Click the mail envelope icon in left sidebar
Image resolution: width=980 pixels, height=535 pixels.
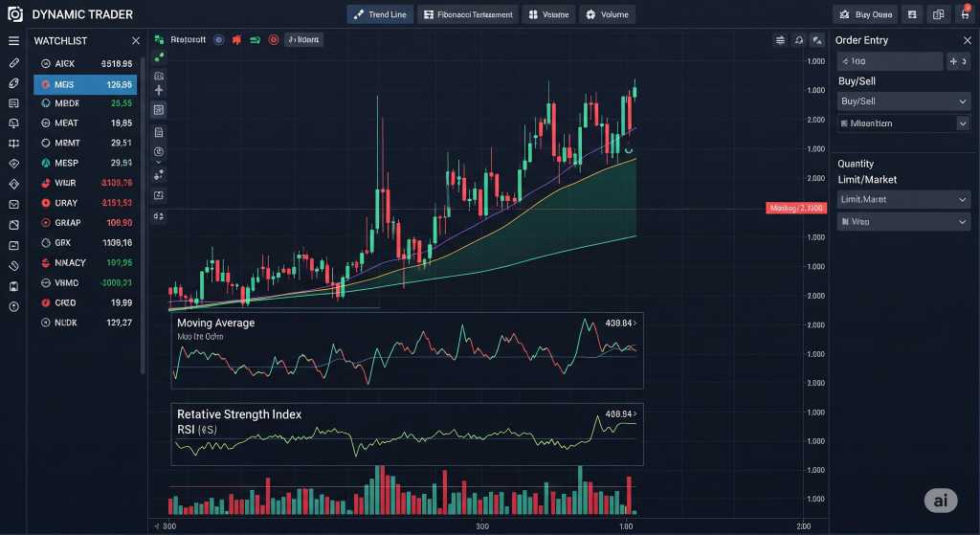tap(13, 205)
